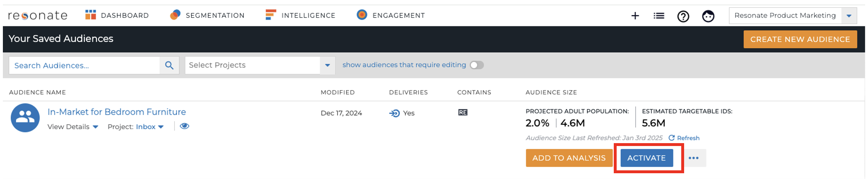Click the audience group avatar icon
This screenshot has width=868, height=179.
pos(25,118)
